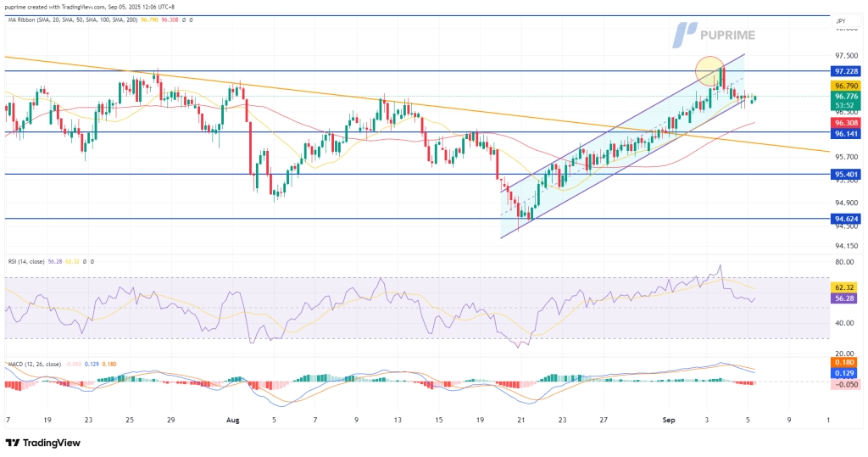Viewport: 868px width, 457px height.
Task: Click the yellow 96.790 SMA value label
Action: click(847, 86)
